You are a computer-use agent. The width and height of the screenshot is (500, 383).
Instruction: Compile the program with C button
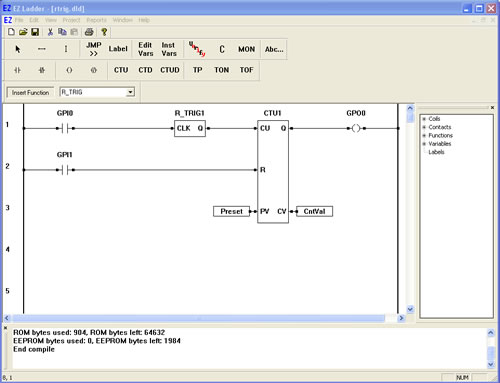[222, 49]
